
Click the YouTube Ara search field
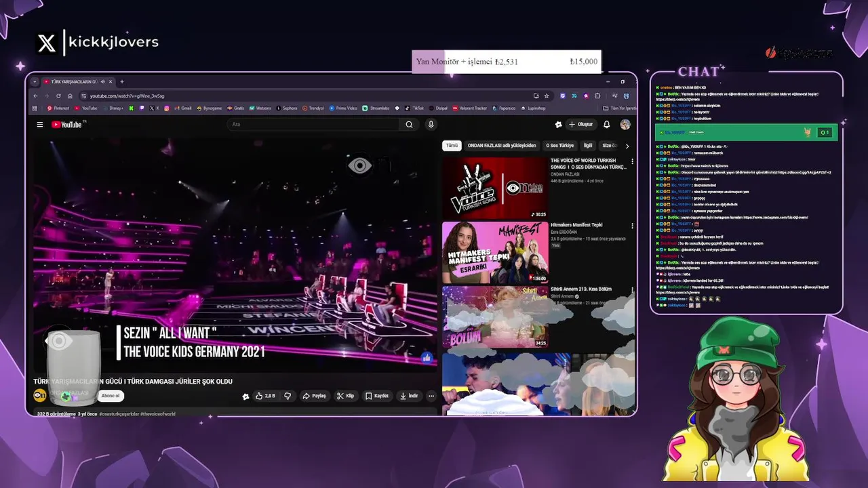pyautogui.click(x=312, y=125)
